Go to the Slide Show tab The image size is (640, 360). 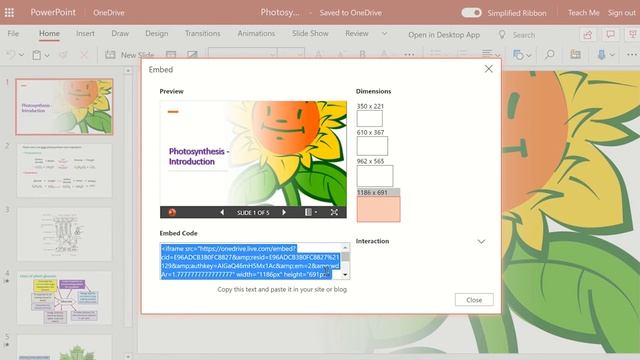[x=310, y=33]
